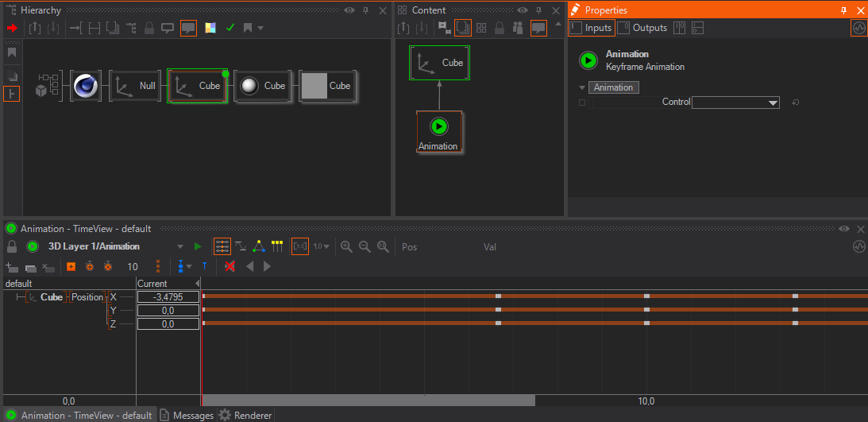Click the green checkmark icon in Hierarchy

230,28
